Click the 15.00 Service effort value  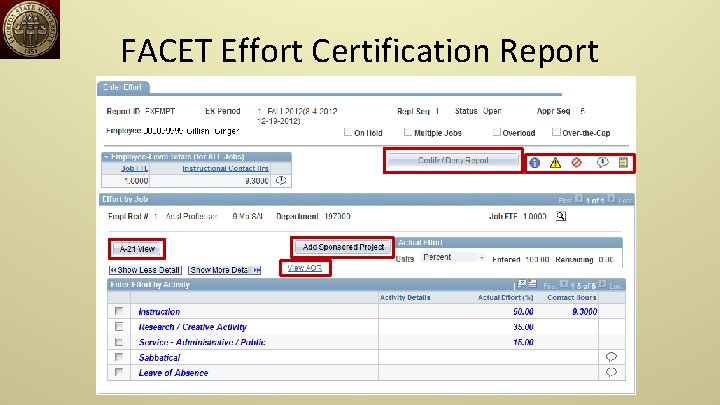[x=523, y=342]
